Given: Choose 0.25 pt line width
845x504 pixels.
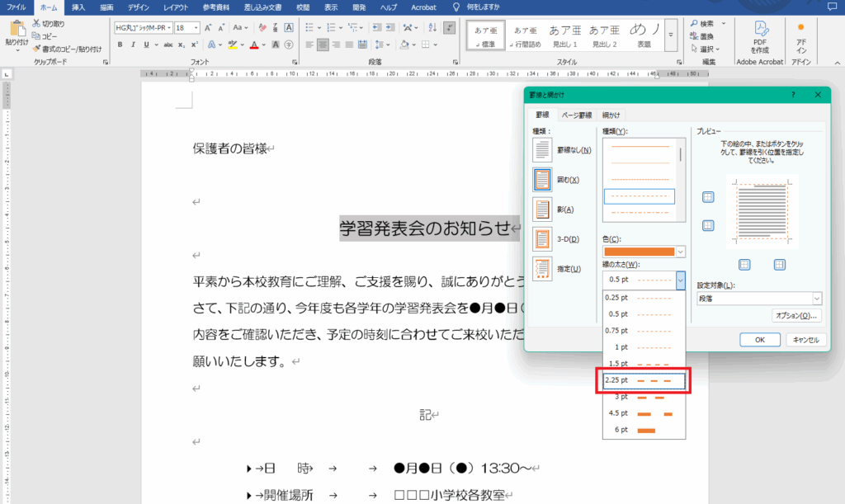Looking at the screenshot, I should (644, 297).
